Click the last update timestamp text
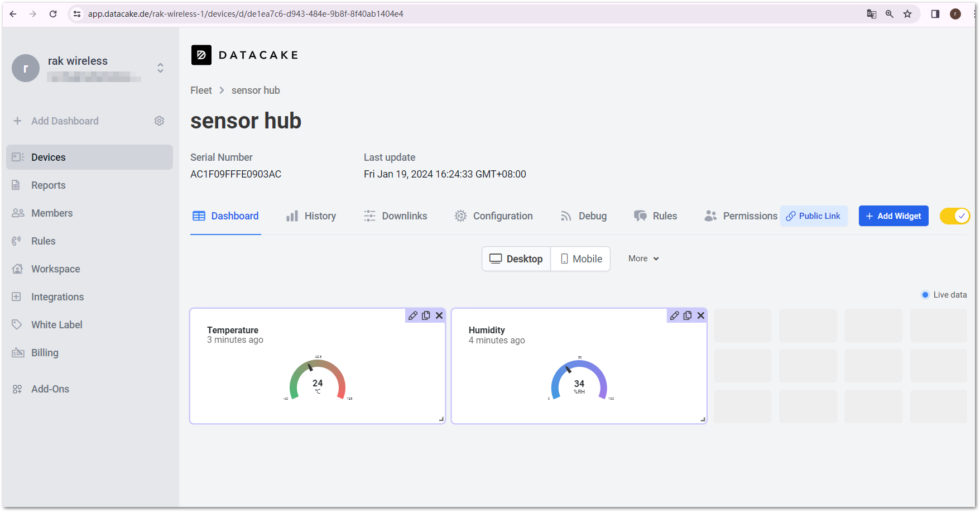Screen dimensions: 980x512 coord(445,174)
